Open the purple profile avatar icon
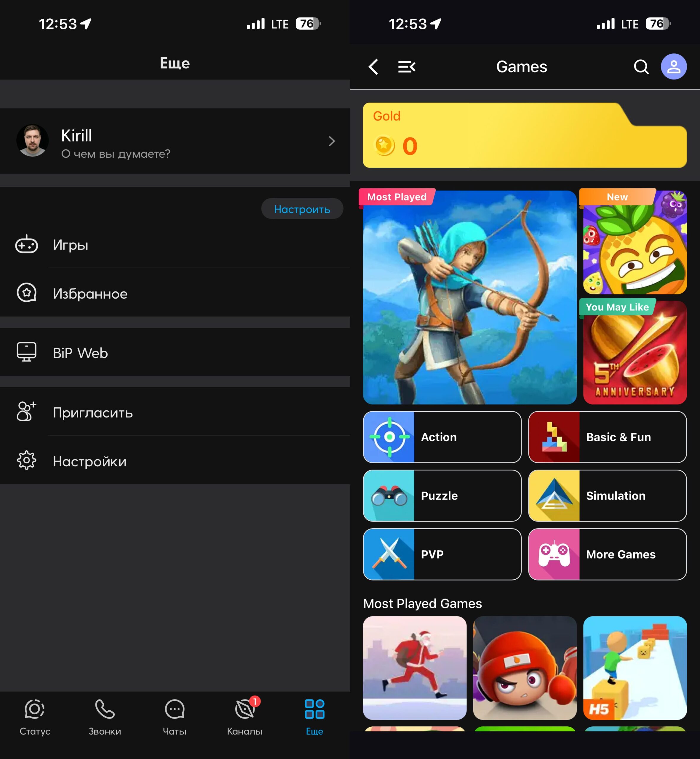The image size is (700, 759). click(x=674, y=67)
